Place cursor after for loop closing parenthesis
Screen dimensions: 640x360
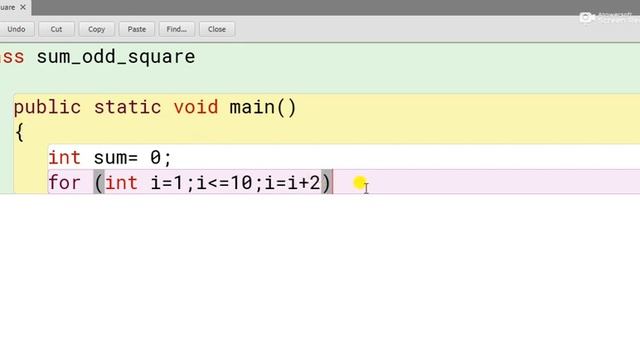[333, 182]
